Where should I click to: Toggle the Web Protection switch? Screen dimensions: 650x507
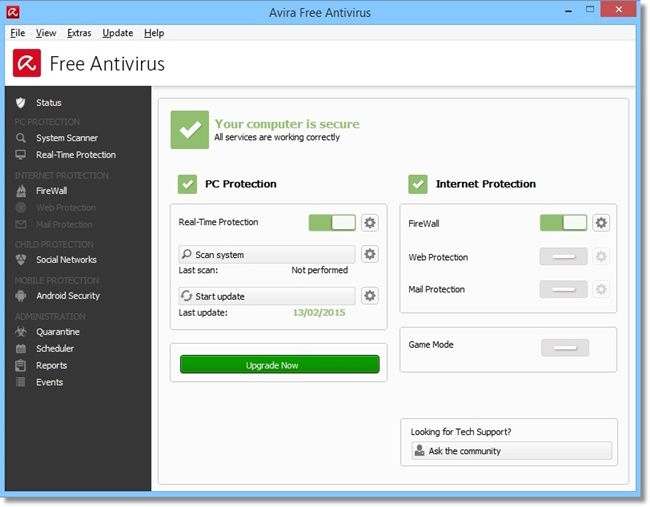[x=563, y=257]
